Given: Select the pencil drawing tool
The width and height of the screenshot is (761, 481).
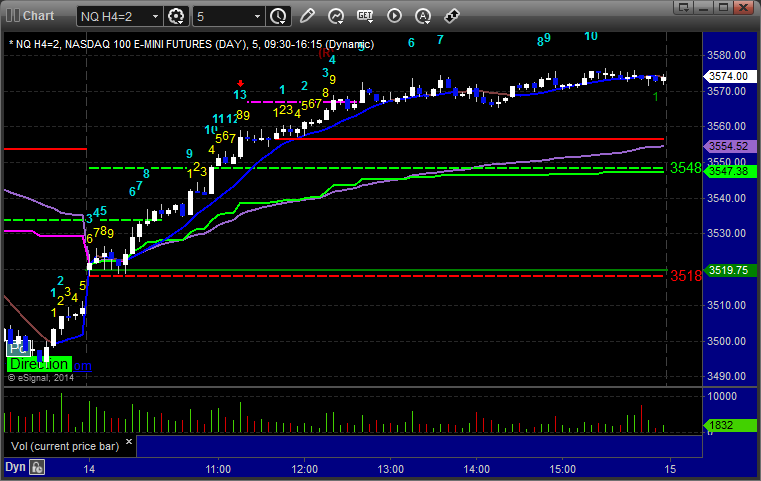Looking at the screenshot, I should (x=307, y=16).
